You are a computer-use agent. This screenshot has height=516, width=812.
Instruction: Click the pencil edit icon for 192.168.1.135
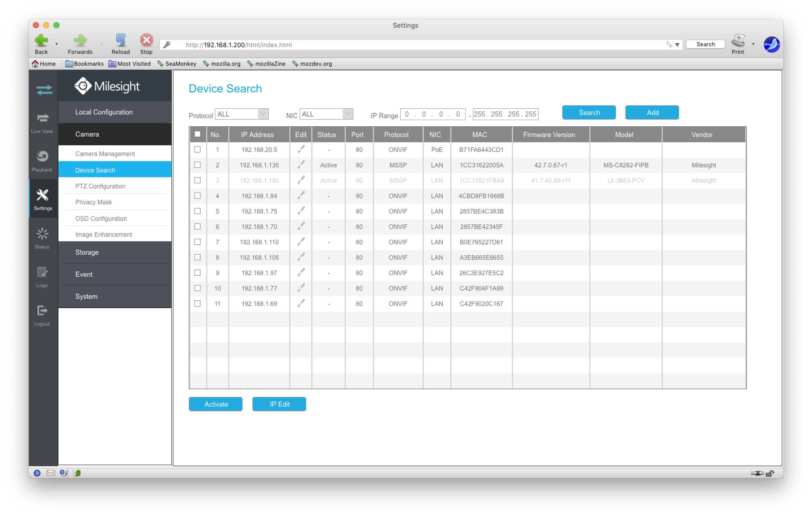(301, 165)
